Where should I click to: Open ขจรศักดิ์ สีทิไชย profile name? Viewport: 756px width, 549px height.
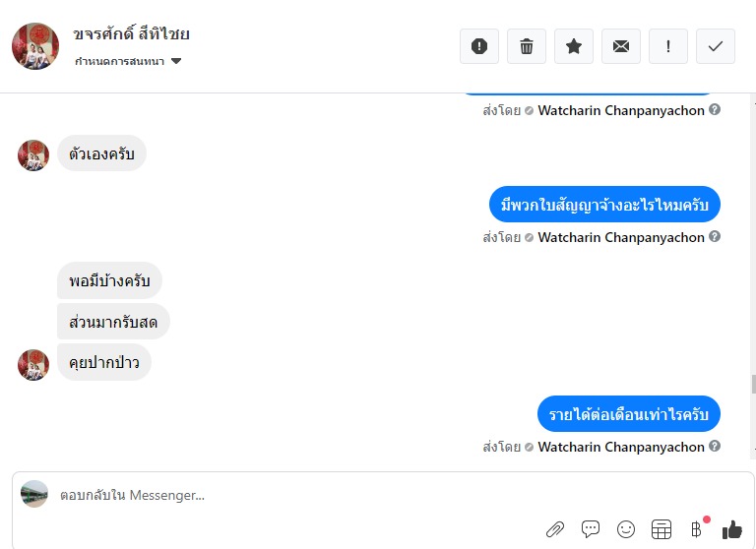tap(131, 34)
